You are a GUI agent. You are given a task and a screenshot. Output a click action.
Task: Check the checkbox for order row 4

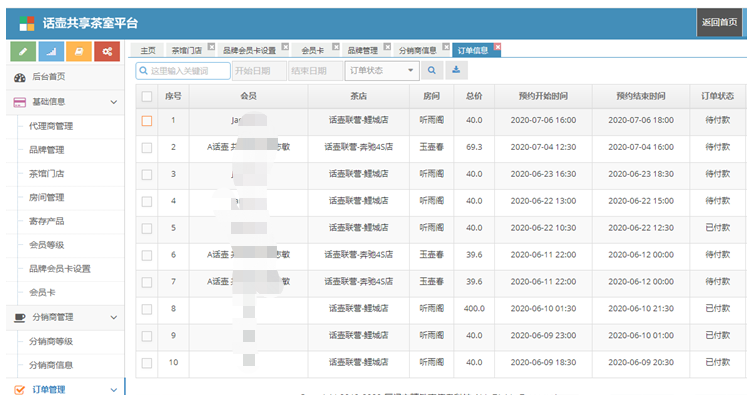(x=147, y=202)
